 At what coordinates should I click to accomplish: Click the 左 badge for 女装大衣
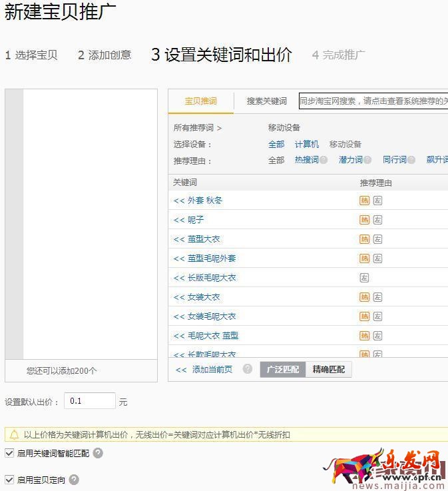[377, 297]
